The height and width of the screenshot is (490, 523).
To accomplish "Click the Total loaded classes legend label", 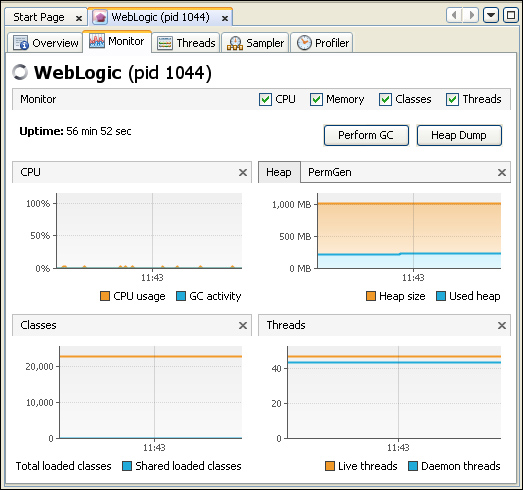I will [x=63, y=466].
